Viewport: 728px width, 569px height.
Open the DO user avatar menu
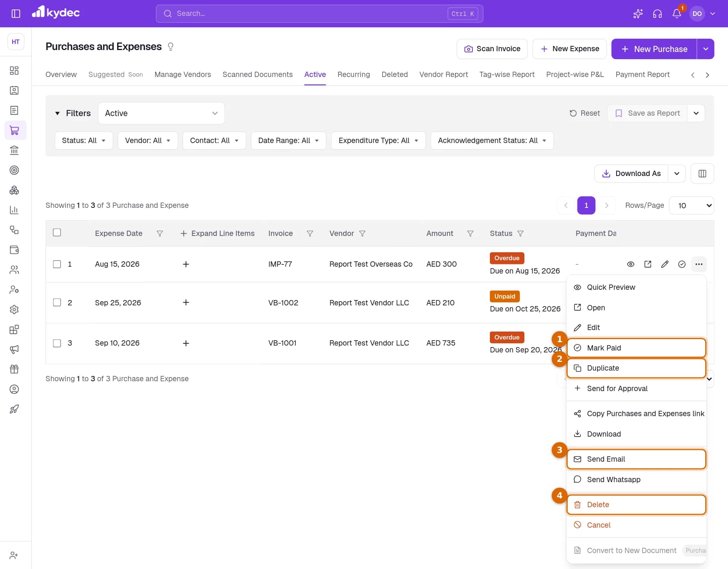697,14
